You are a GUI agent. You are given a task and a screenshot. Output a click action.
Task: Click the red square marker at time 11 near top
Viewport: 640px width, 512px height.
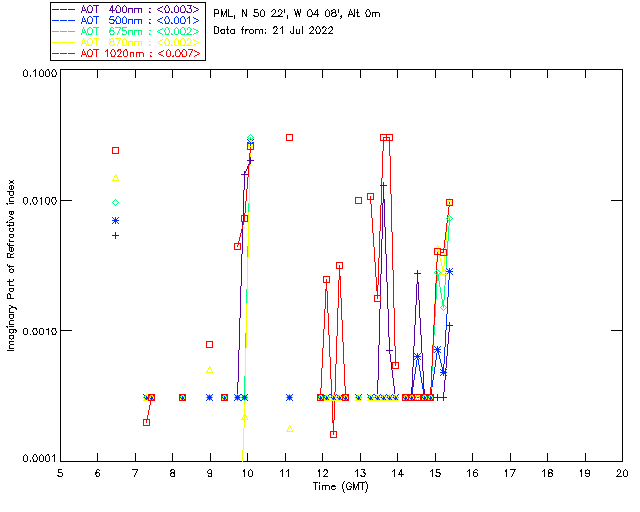289,138
